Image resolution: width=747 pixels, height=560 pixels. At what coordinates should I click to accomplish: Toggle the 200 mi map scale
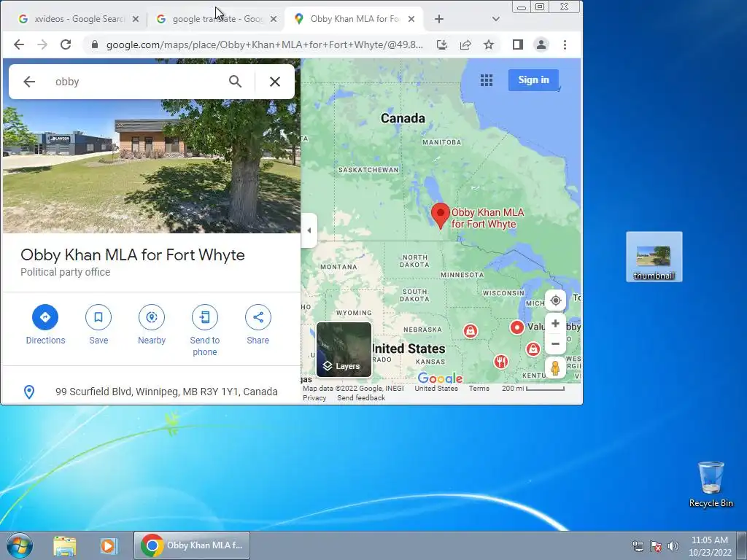[533, 388]
